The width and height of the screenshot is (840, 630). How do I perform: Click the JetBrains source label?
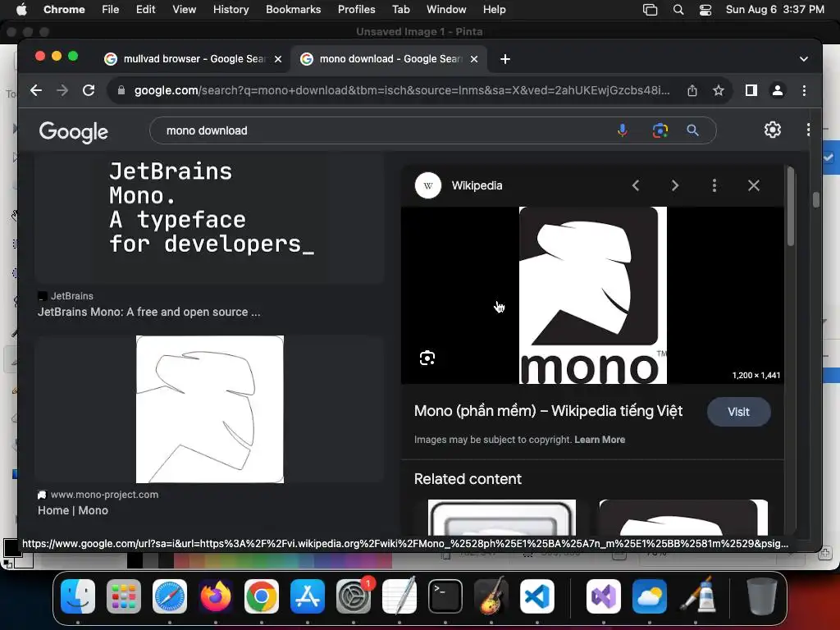pos(72,295)
